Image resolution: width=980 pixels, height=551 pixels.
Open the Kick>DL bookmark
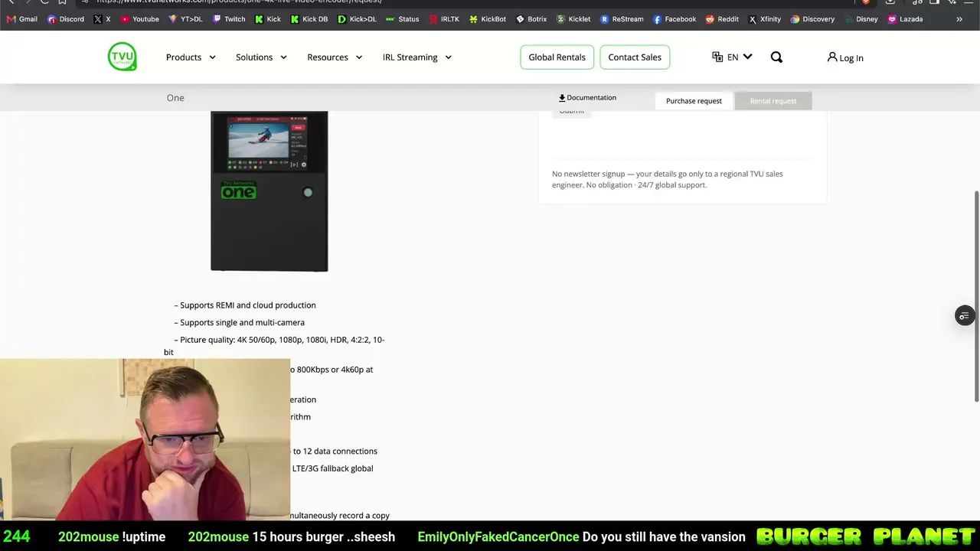click(x=356, y=19)
